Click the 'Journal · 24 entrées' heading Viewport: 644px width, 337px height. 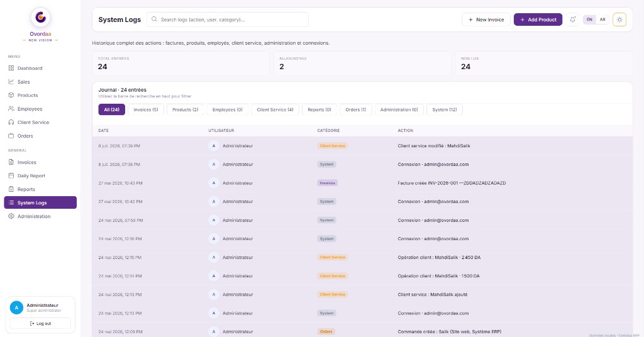[x=123, y=90]
